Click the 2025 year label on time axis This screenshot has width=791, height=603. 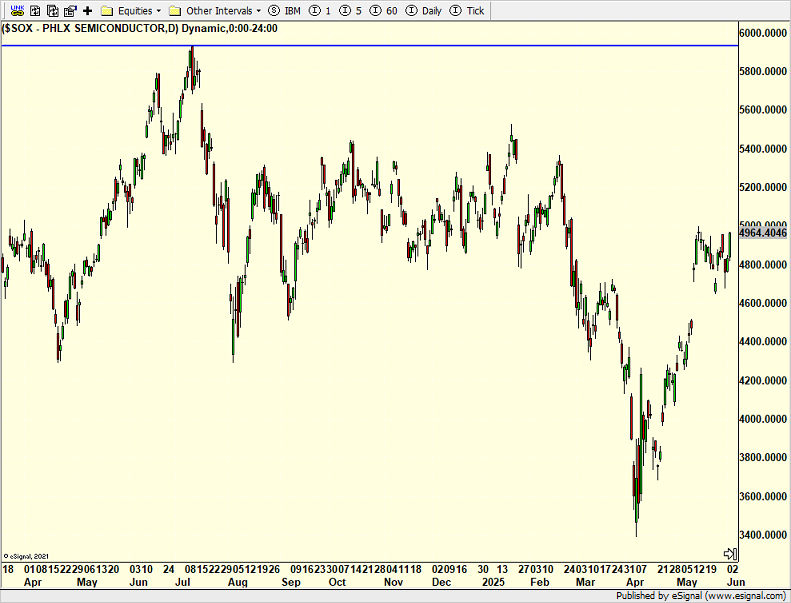493,582
